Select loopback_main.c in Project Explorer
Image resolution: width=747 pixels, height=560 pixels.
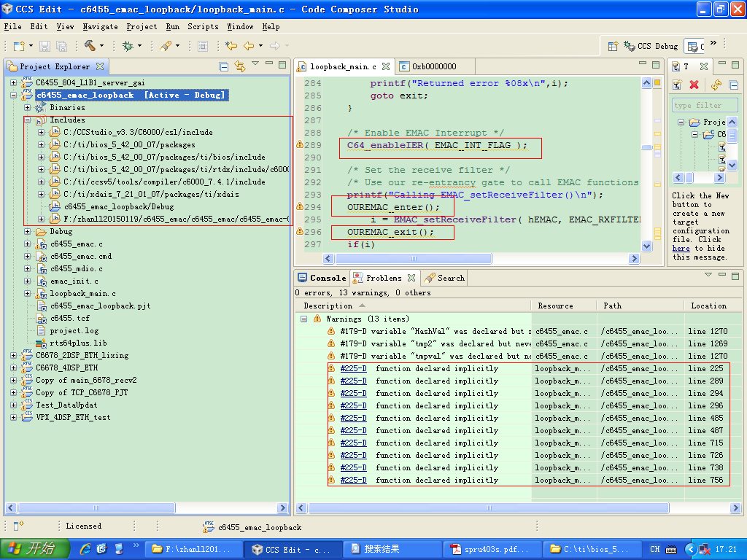pos(83,293)
